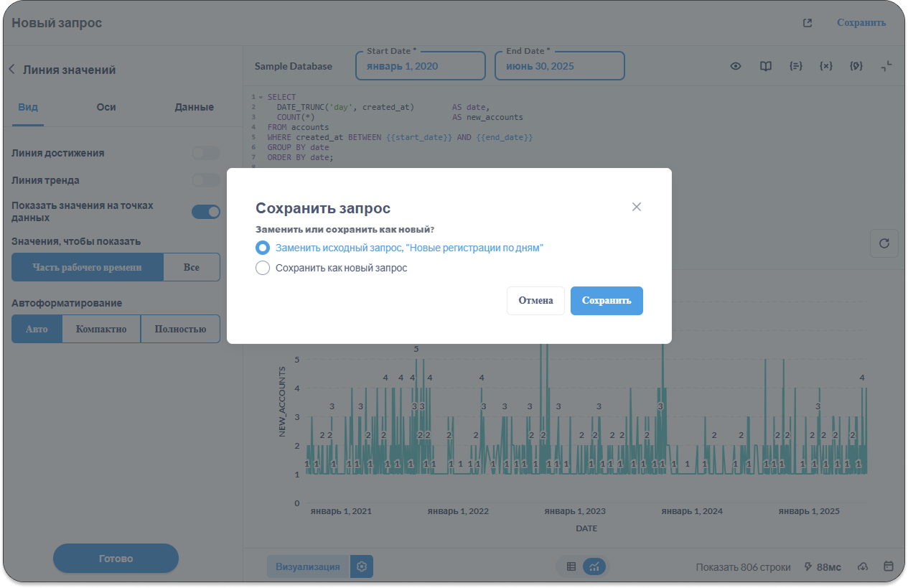Click the refresh query run icon
Screen dimensions: 908x588
[884, 243]
